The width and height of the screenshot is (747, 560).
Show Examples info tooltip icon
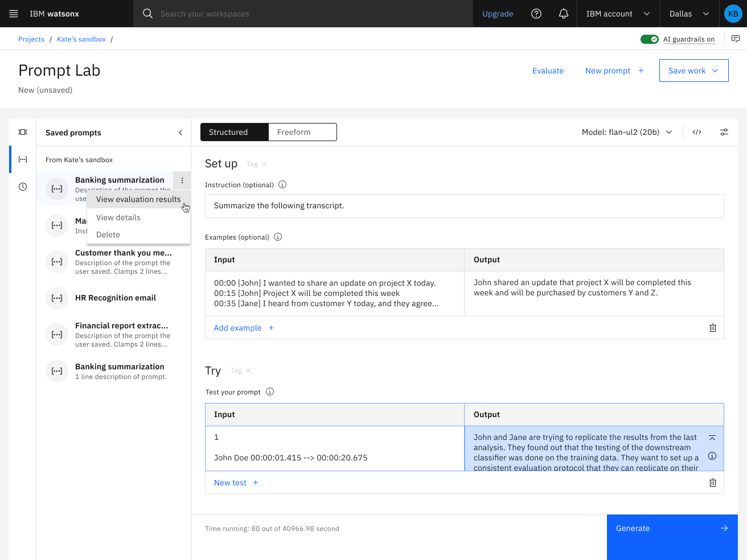[x=278, y=237]
